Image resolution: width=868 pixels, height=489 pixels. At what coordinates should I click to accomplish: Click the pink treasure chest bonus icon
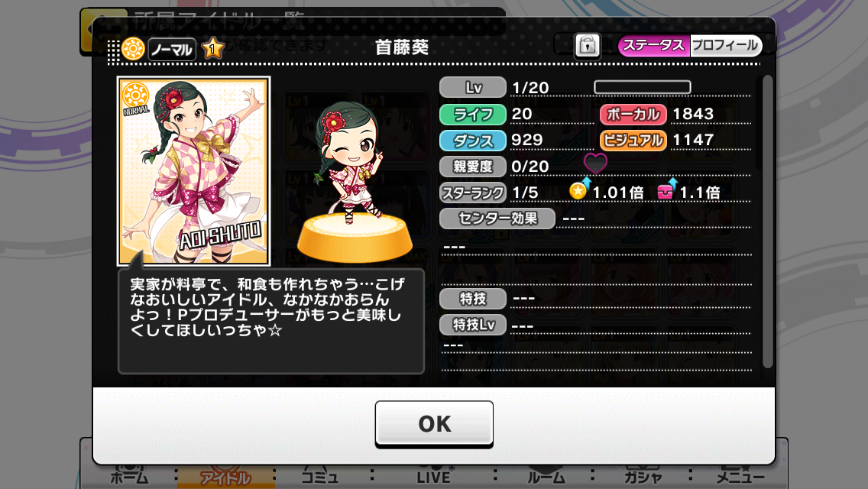tap(666, 190)
